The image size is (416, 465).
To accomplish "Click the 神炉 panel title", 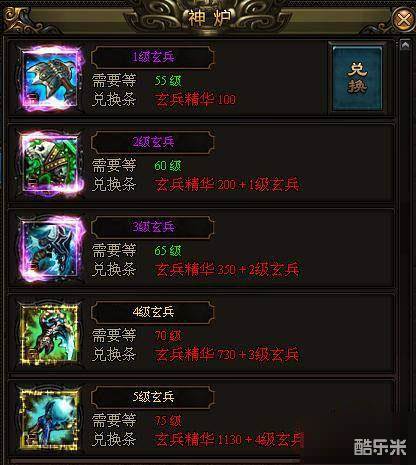I will coord(209,18).
